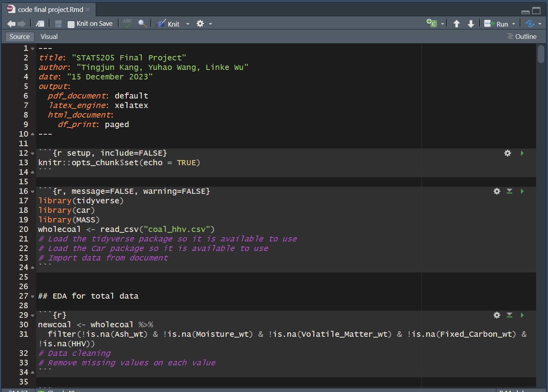Open settings gear dropdown arrow
The height and width of the screenshot is (392, 548).
pos(210,24)
